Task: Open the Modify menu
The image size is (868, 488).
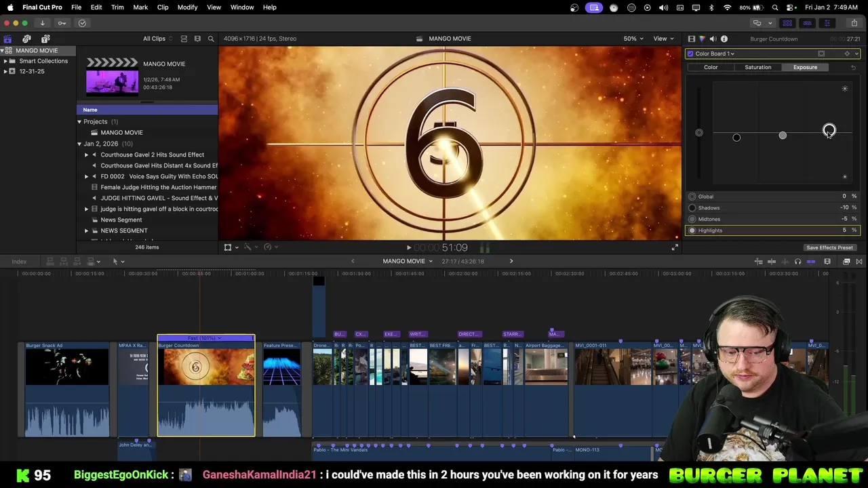Action: coord(187,7)
